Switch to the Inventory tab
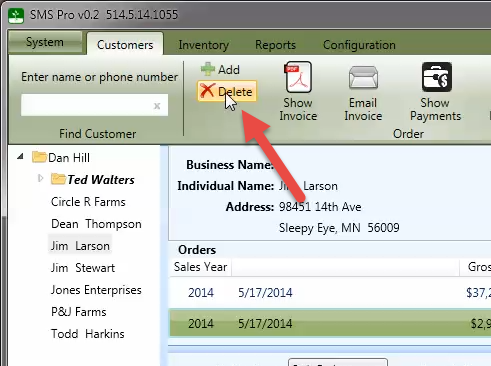491x366 pixels. (204, 45)
